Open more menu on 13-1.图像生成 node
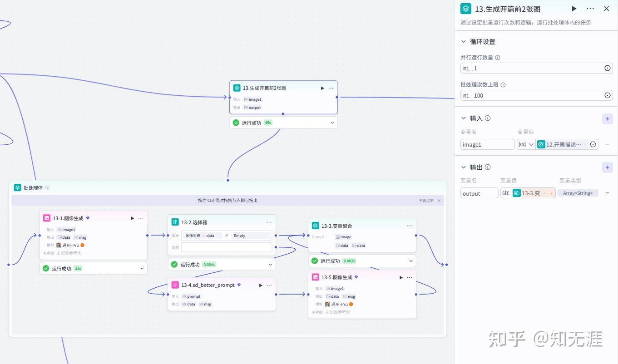Image resolution: width=618 pixels, height=364 pixels. coord(141,218)
